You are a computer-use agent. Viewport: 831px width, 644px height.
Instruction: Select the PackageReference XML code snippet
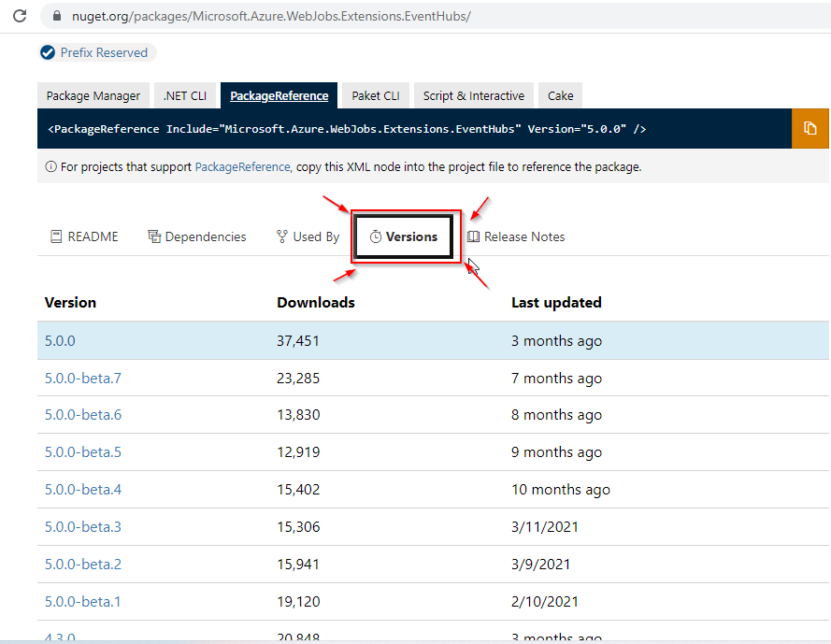coord(347,129)
